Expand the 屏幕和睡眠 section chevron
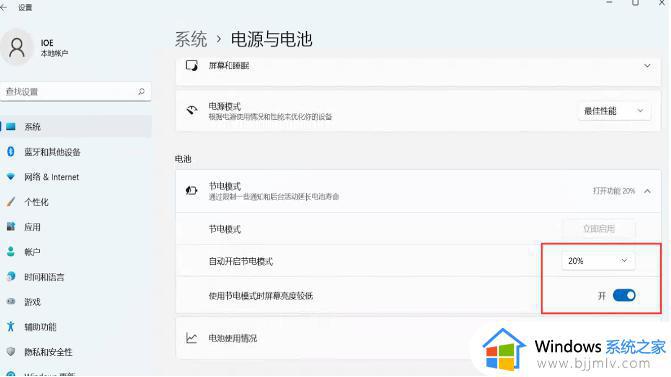The image size is (671, 377). (647, 66)
